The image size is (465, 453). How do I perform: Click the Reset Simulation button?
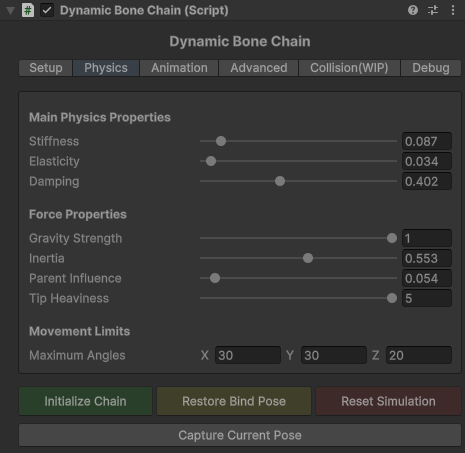[x=389, y=401]
